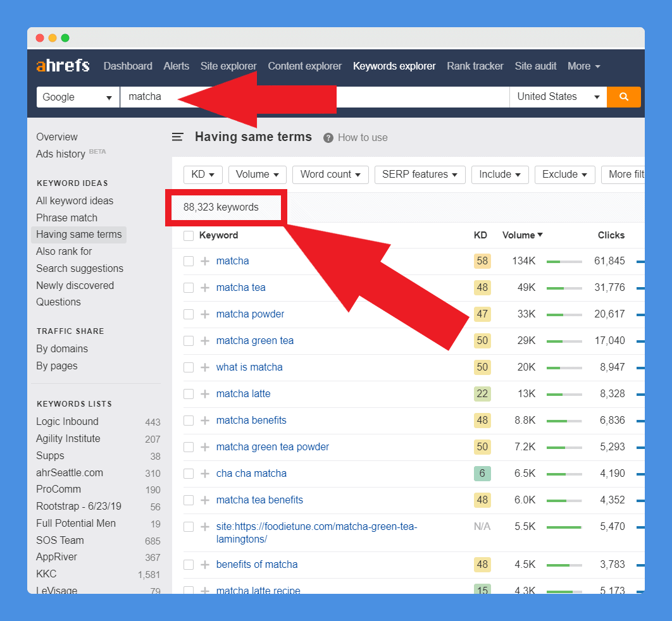Open the foodietune.com site keyword link
Viewport: 672px width, 621px height.
[x=316, y=532]
